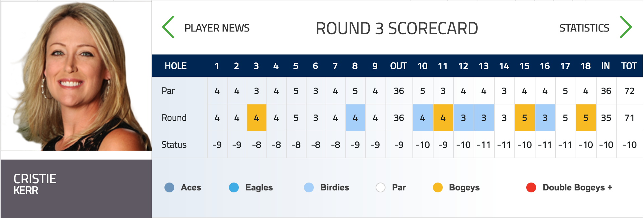Screen dimensions: 644x218
Task: Select the total round score 71
Action: 630,118
